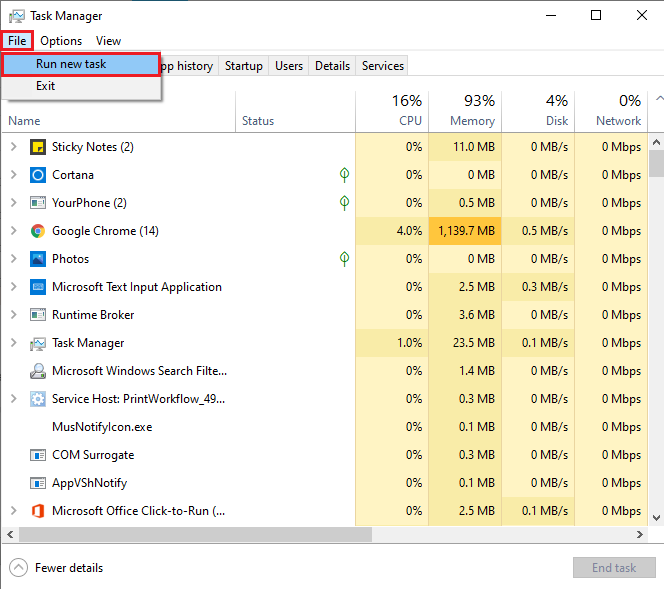664x589 pixels.
Task: Sort processes by Memory column header
Action: [x=472, y=121]
